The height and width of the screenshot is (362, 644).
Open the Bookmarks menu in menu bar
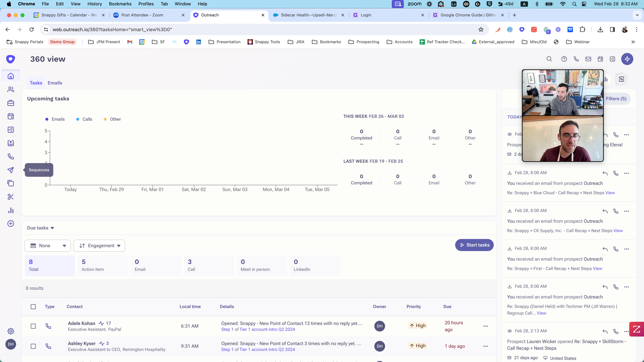coord(120,4)
